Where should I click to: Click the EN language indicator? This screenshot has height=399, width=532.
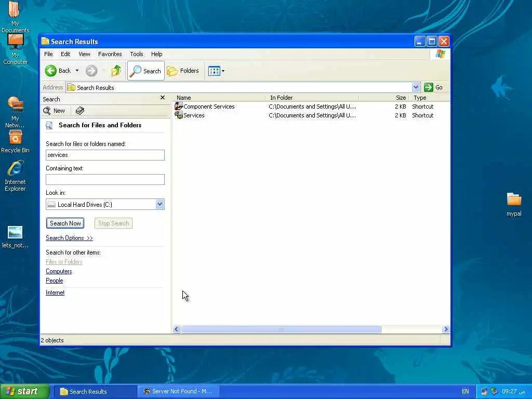[x=465, y=392]
